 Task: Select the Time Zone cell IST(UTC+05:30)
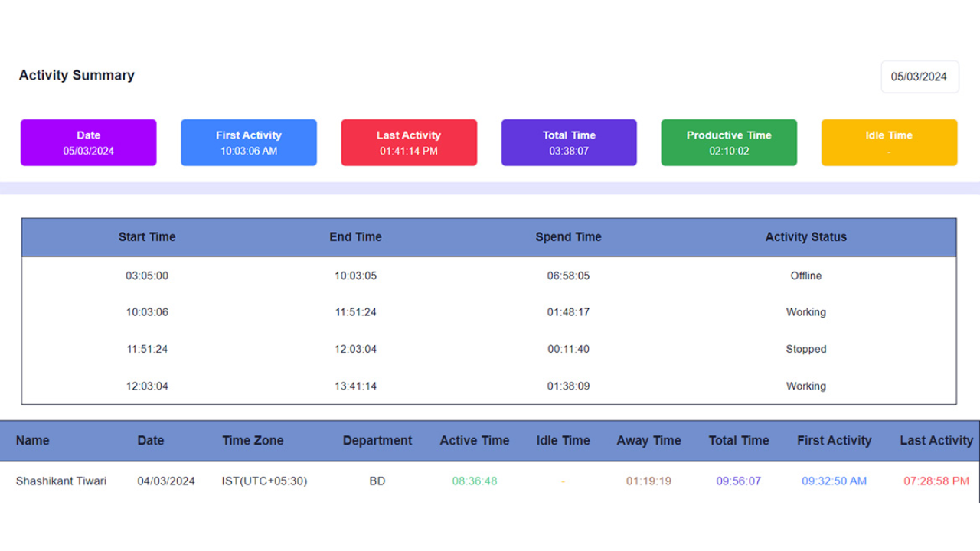[264, 481]
